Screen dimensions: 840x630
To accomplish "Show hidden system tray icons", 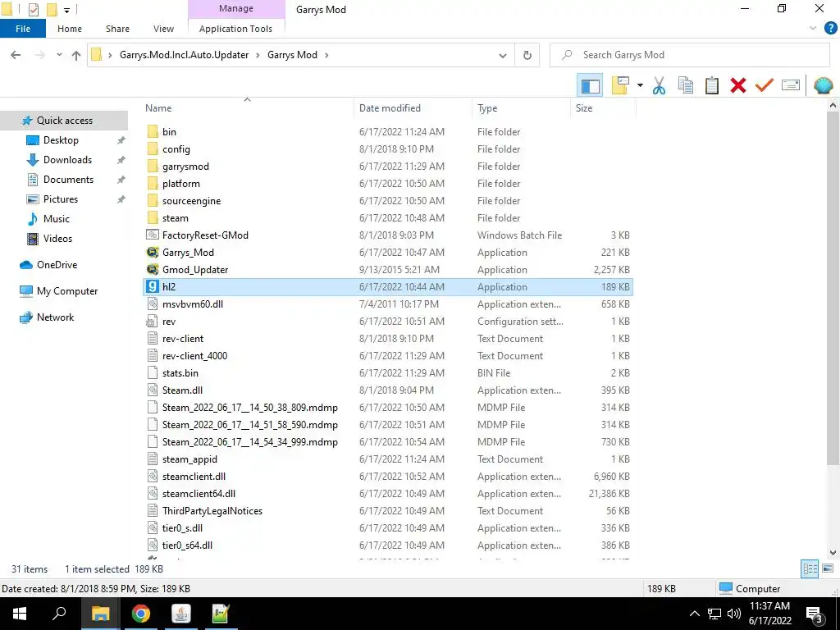I will point(694,614).
